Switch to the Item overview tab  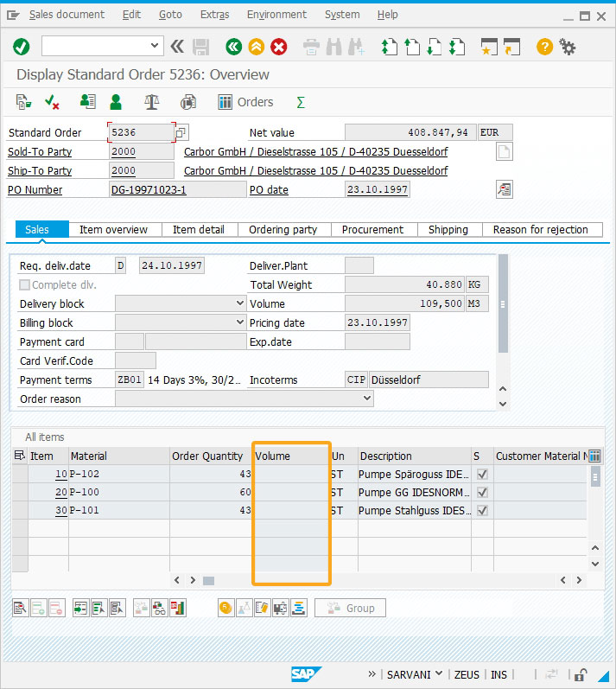(113, 229)
